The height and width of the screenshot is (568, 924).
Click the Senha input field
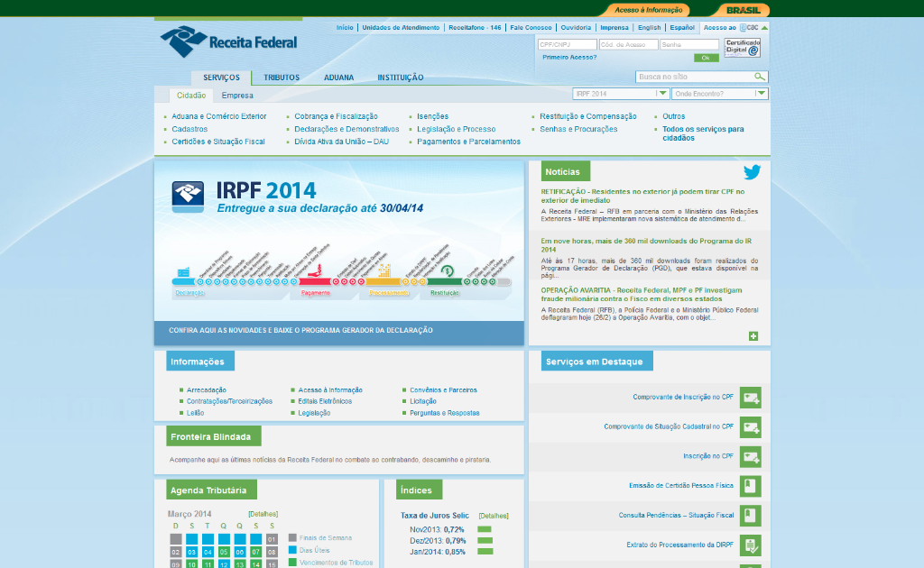(x=689, y=45)
